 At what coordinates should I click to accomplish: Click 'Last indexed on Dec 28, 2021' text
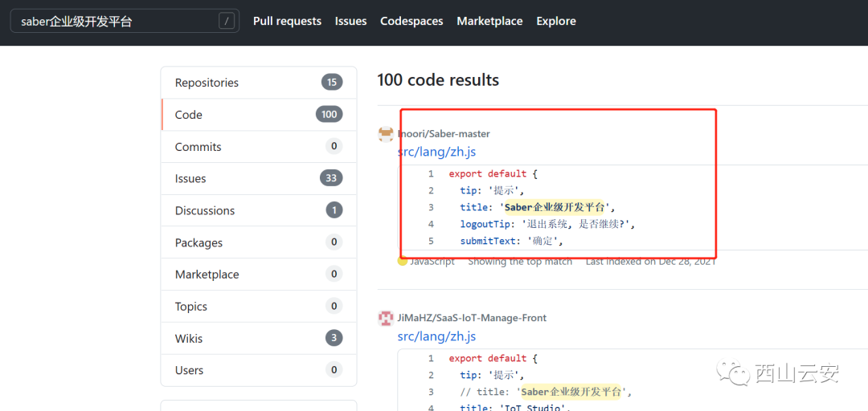coord(650,262)
